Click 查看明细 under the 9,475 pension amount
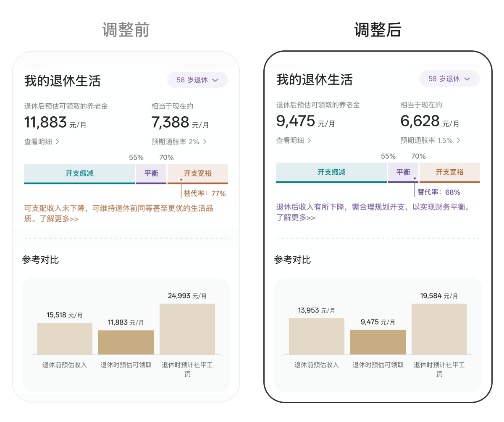This screenshot has width=504, height=422. (294, 141)
